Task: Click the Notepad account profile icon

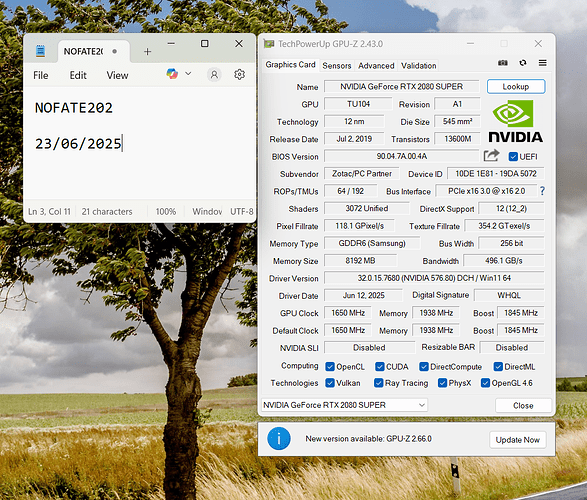Action: point(214,74)
